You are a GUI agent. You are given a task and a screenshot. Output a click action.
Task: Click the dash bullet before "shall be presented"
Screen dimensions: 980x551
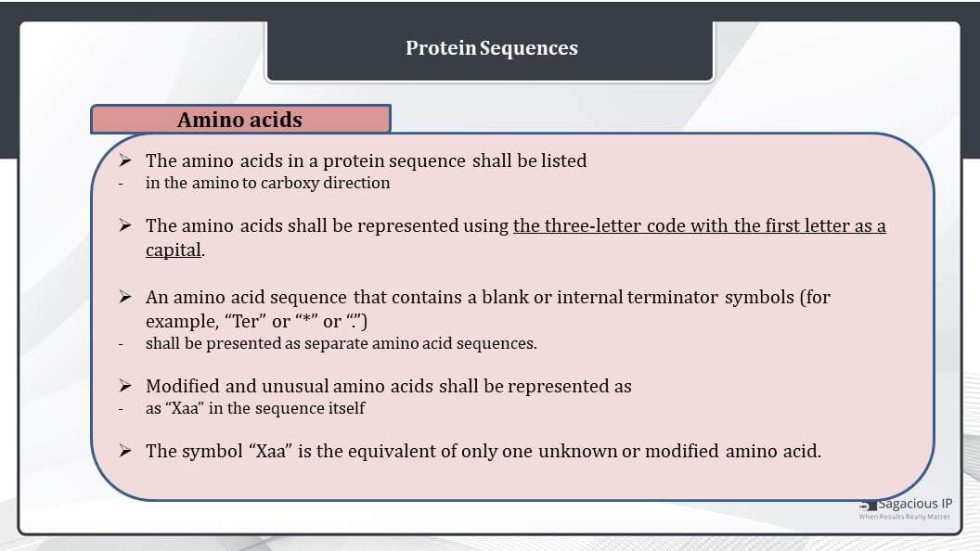[x=122, y=345]
